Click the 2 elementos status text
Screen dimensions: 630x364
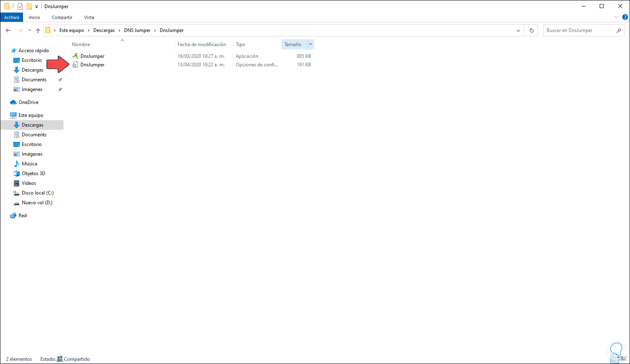[x=19, y=359]
